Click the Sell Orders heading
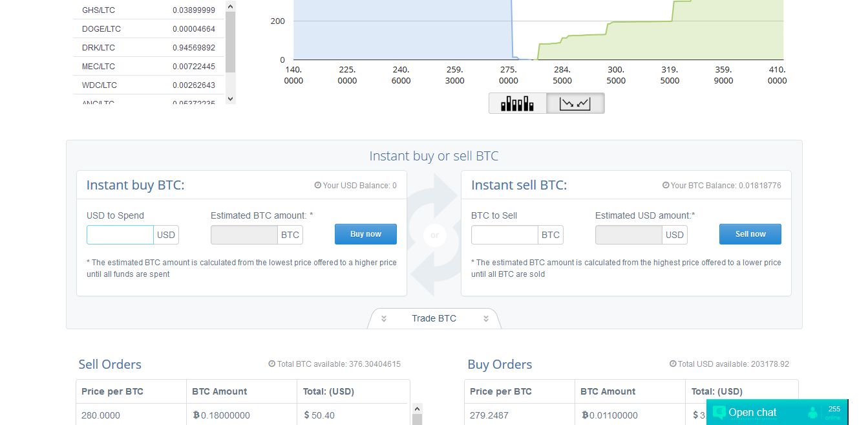 click(x=110, y=364)
